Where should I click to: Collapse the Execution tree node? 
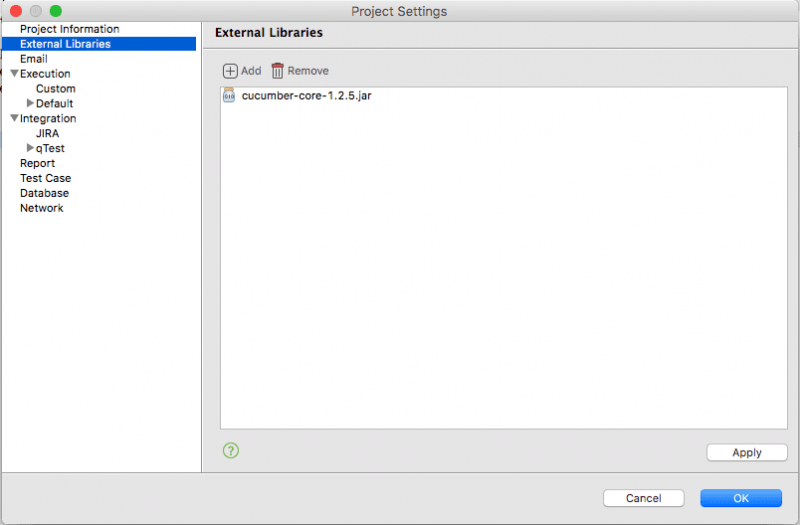pyautogui.click(x=14, y=74)
